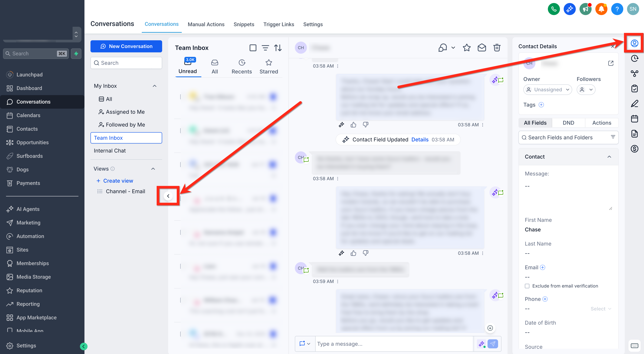Click the Type a message input field
The image size is (644, 354).
(394, 344)
